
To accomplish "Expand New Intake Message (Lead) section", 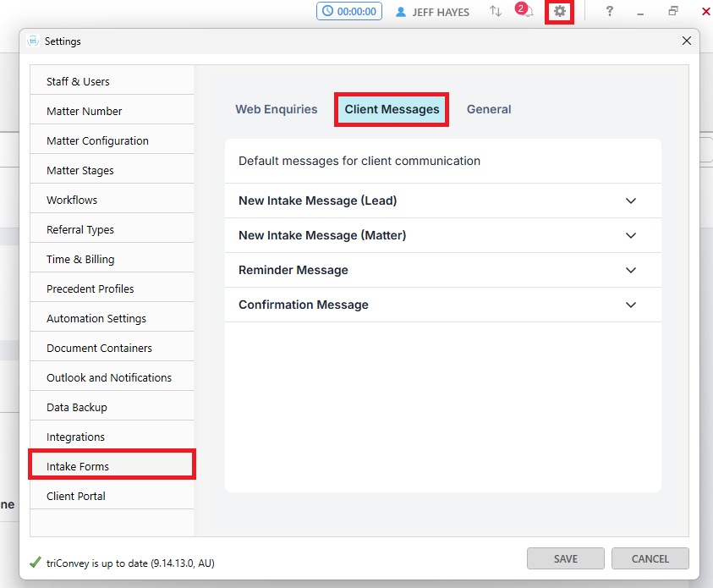I will coord(443,201).
